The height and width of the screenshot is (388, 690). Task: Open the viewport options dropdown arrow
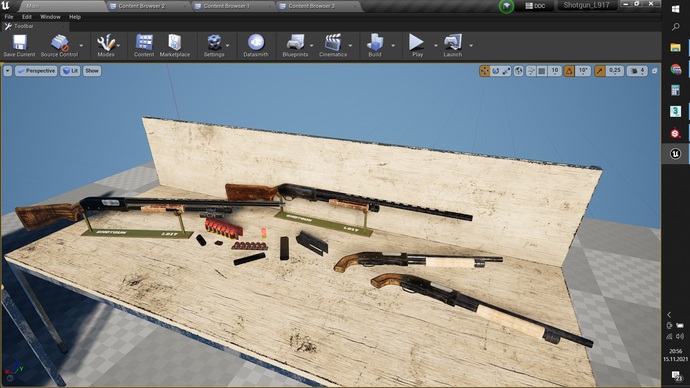coord(7,71)
